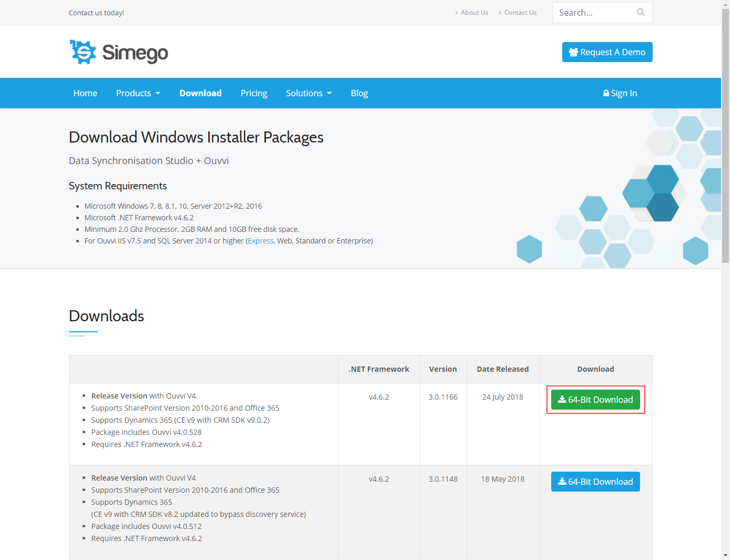
Task: Click the version text 3.0.1166
Action: point(443,397)
